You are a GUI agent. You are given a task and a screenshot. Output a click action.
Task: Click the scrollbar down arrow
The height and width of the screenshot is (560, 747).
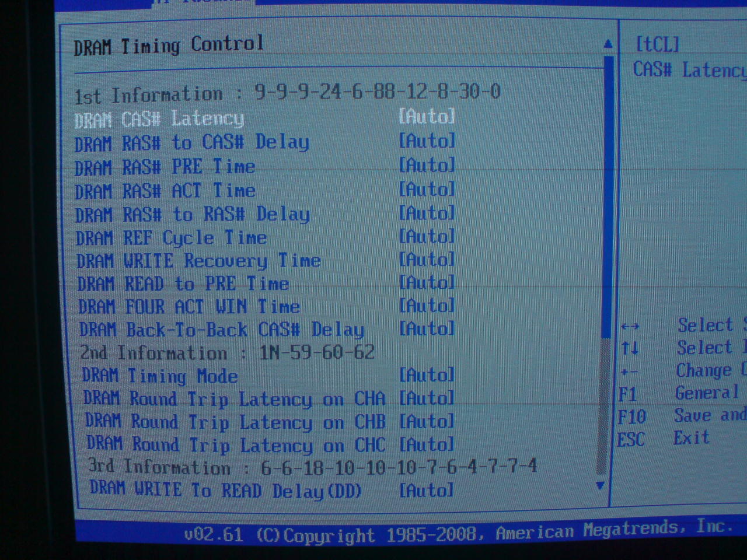(600, 485)
